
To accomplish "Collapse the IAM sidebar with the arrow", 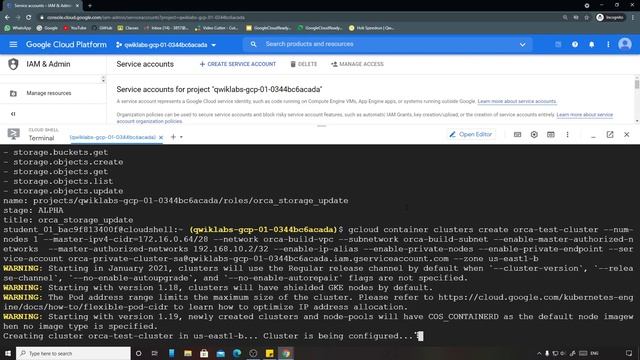I will tap(13, 114).
